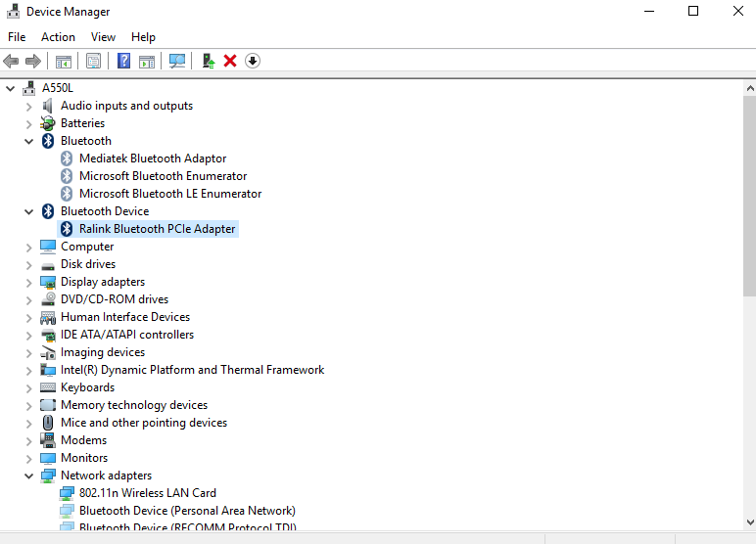
Task: Click the Mice pointing devices icon
Action: 48,423
